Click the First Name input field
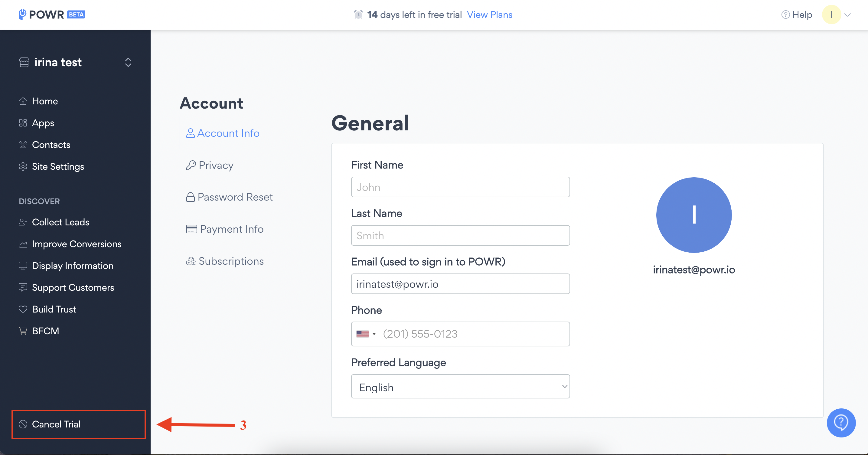 [460, 187]
